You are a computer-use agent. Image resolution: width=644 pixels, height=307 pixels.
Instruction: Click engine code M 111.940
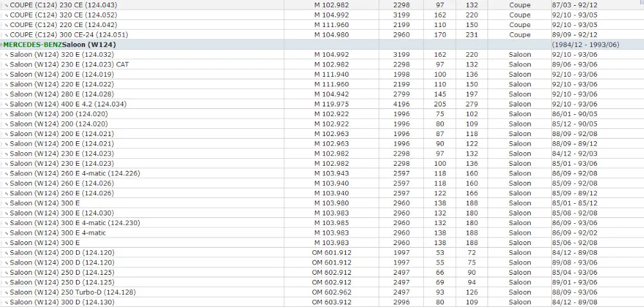[332, 74]
